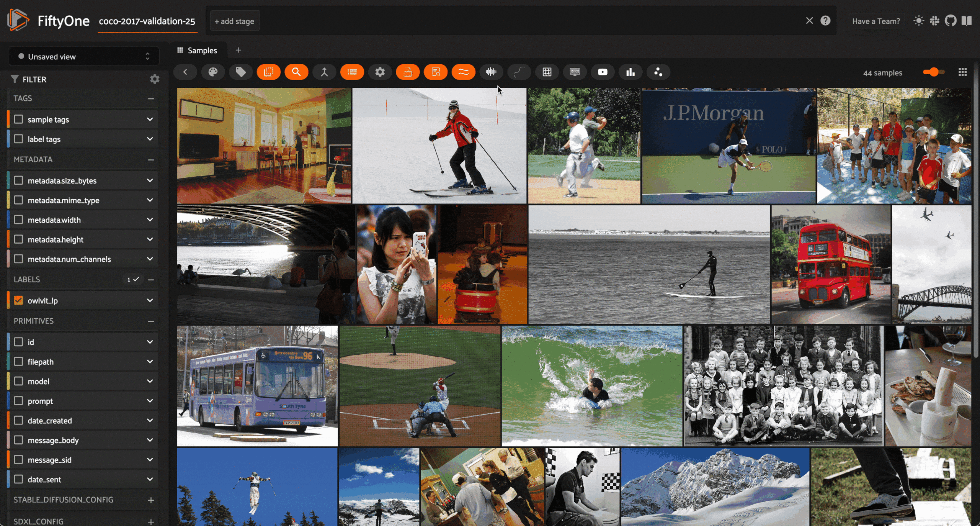This screenshot has width=980, height=526.
Task: Open the GitHub icon in header
Action: (x=950, y=21)
